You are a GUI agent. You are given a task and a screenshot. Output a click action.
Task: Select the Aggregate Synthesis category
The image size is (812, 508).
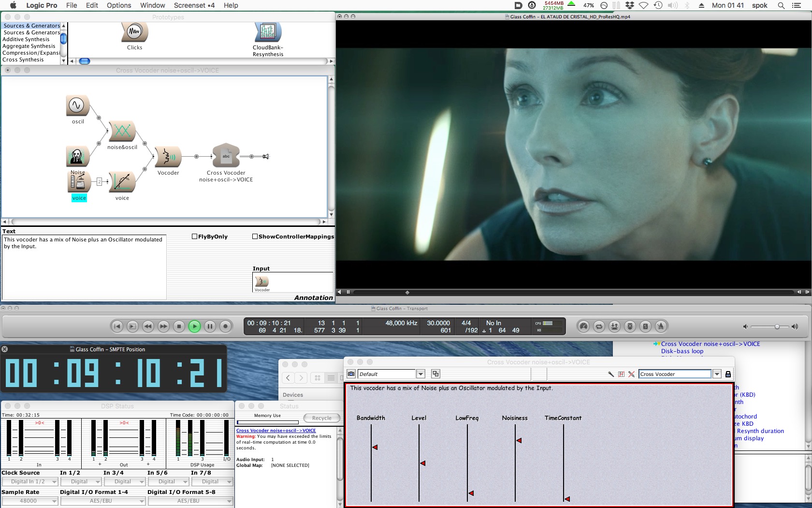[x=29, y=46]
